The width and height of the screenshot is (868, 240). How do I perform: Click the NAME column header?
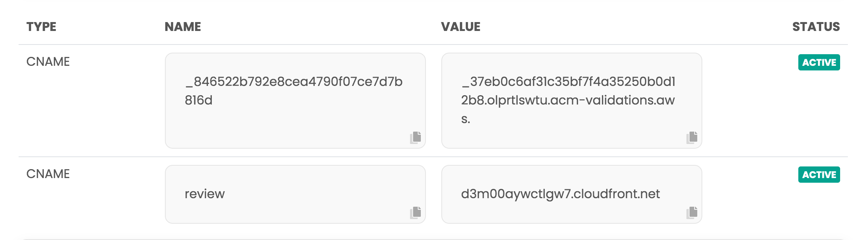183,27
